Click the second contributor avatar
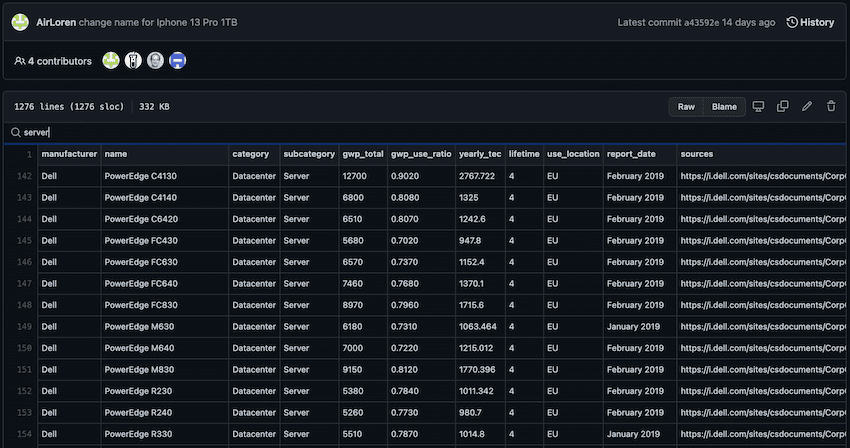Screen dimensions: 850x448 133,61
